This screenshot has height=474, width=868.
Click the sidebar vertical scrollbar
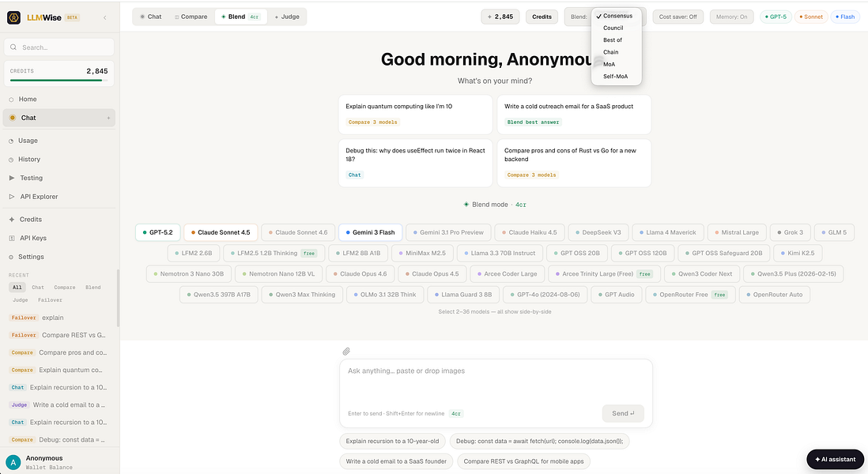[118, 299]
